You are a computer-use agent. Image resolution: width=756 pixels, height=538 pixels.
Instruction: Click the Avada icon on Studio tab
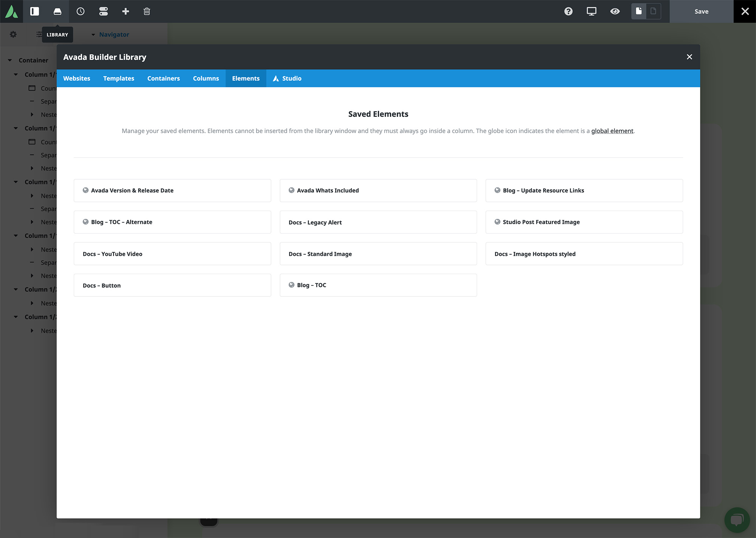pyautogui.click(x=276, y=78)
